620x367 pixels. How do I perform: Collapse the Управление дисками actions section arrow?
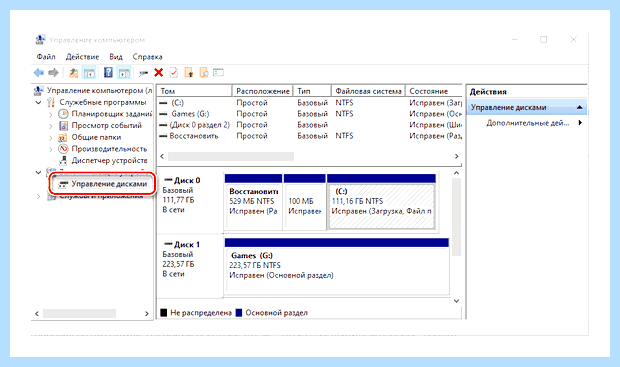579,108
